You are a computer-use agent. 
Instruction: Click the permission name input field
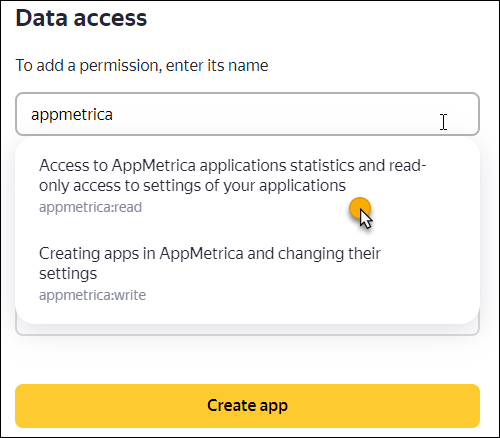tap(247, 114)
